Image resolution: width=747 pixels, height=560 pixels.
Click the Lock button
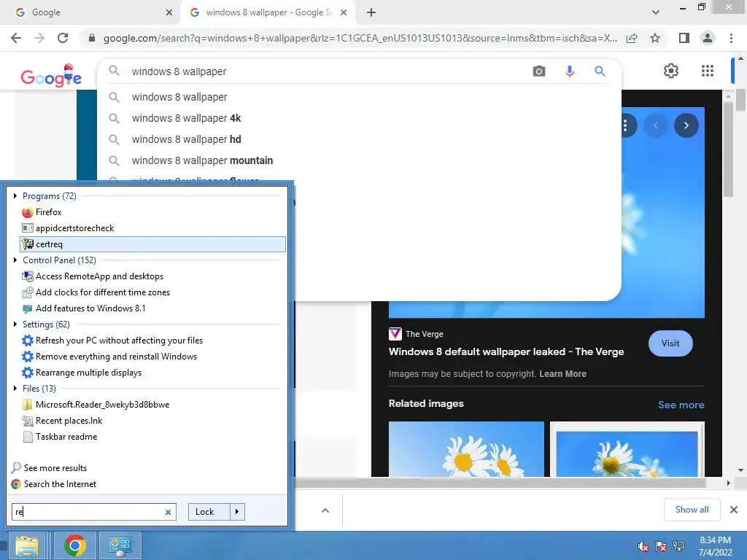point(209,512)
